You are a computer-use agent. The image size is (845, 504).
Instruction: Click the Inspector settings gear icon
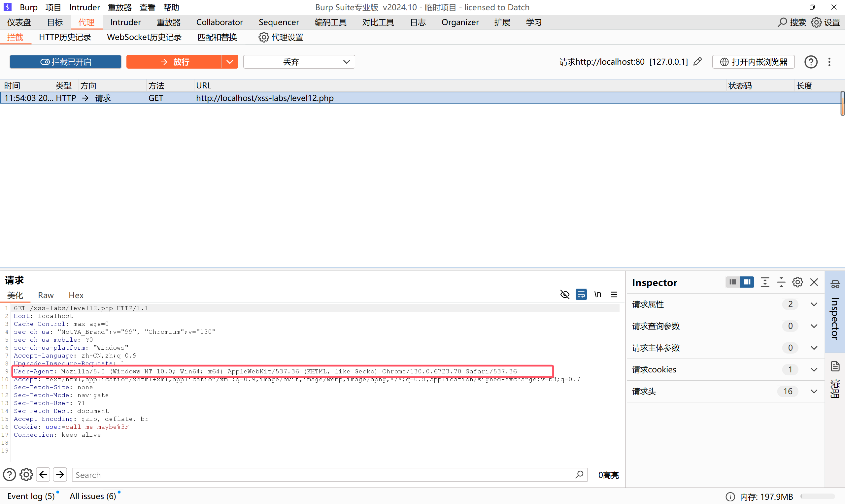click(797, 282)
